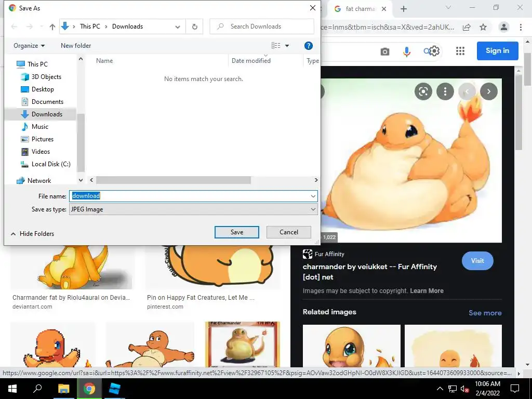Viewport: 532px width, 399px height.
Task: Click New folder in the dialog toolbar
Action: [x=76, y=46]
